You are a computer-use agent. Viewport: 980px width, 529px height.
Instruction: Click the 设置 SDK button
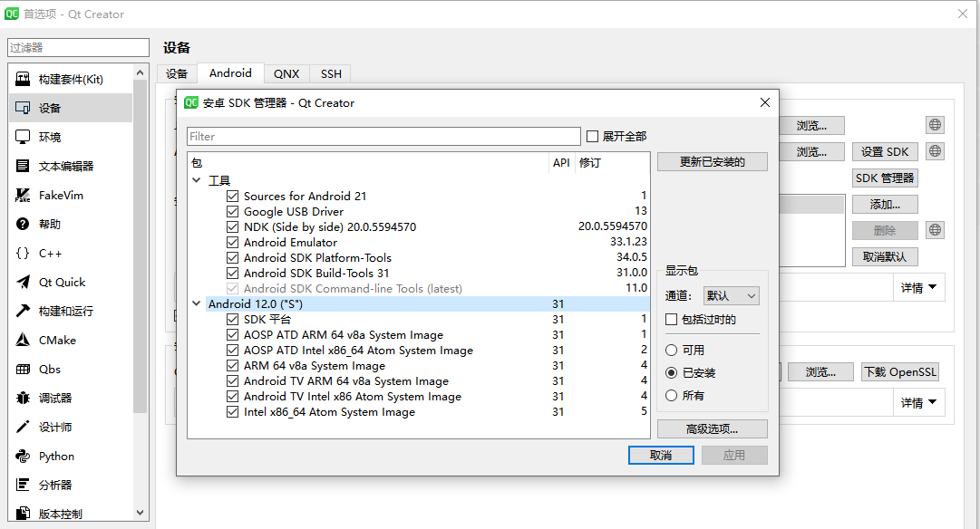pos(885,152)
